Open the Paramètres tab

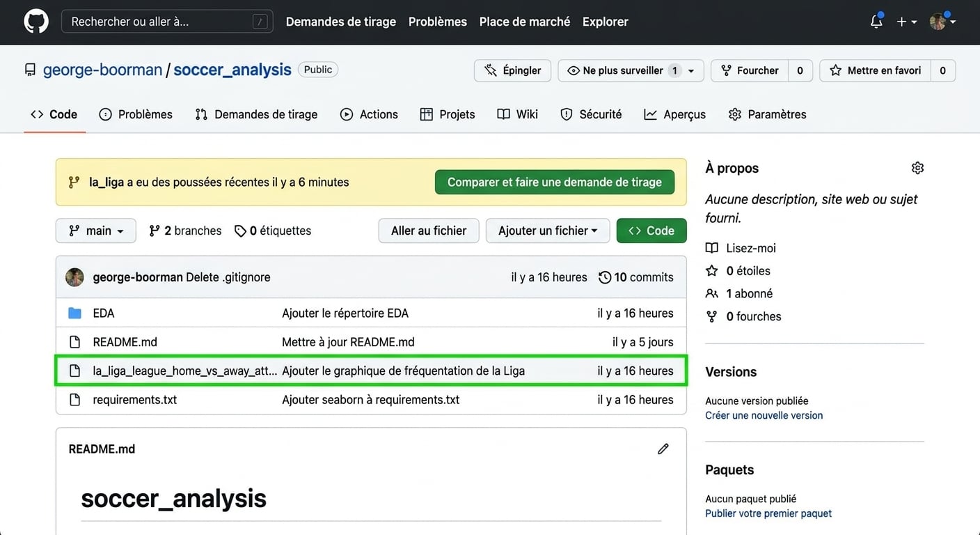[x=768, y=114]
